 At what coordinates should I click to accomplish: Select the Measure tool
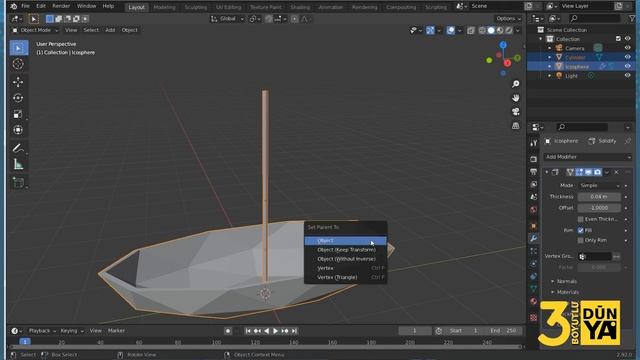[18, 164]
